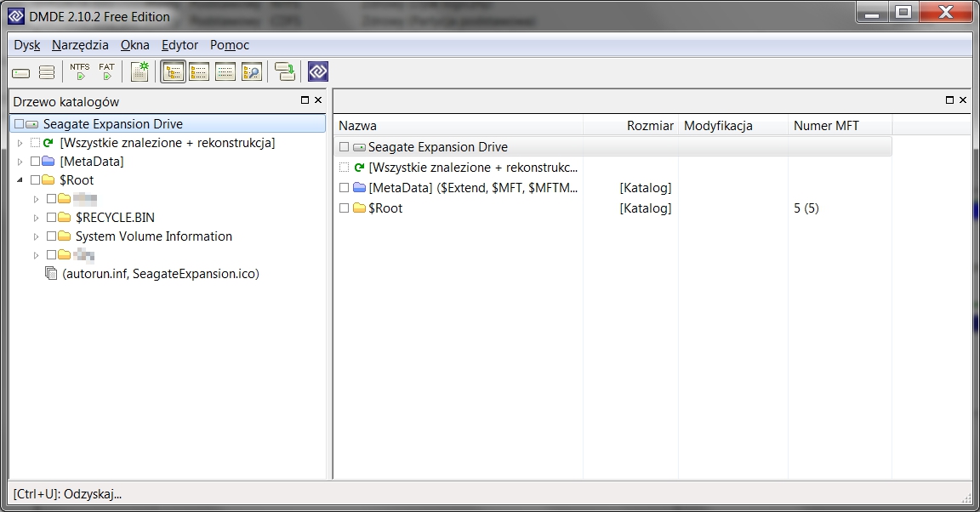This screenshot has height=512, width=980.
Task: Close the right file list panel
Action: (963, 100)
